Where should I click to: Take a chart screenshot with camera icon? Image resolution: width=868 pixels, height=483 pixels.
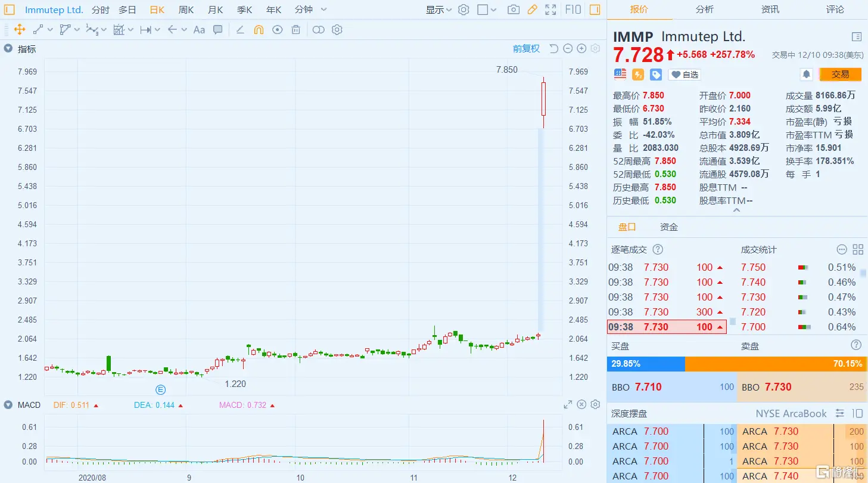pos(514,10)
